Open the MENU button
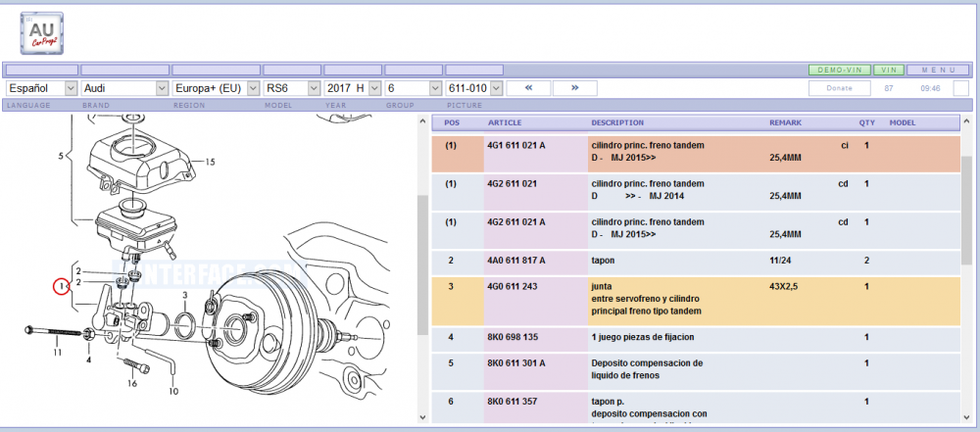The height and width of the screenshot is (432, 980). click(x=939, y=70)
